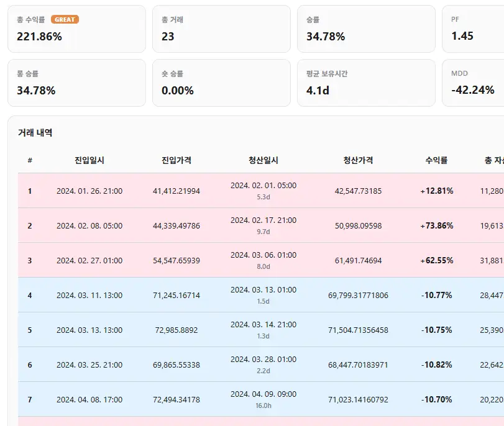Select trade row 6 entered 2024. 03. 25.
Image resolution: width=504 pixels, height=426 pixels.
[261, 365]
